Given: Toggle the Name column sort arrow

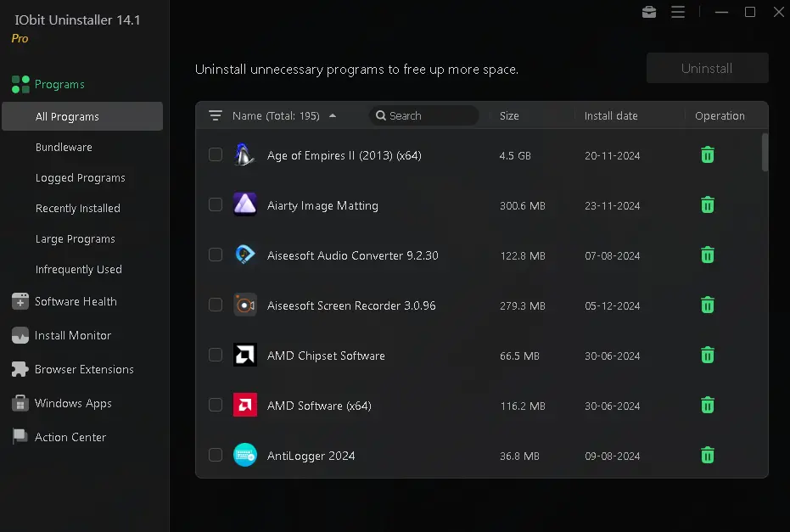Looking at the screenshot, I should click(x=333, y=115).
